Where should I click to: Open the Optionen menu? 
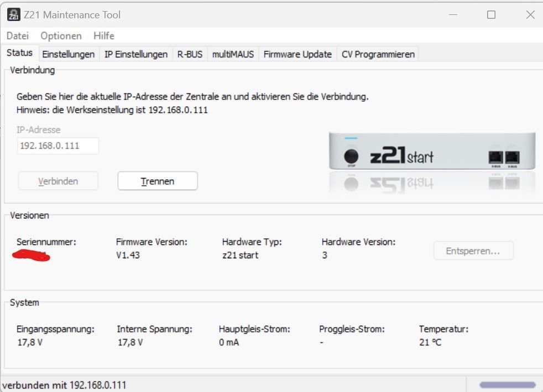pyautogui.click(x=61, y=36)
